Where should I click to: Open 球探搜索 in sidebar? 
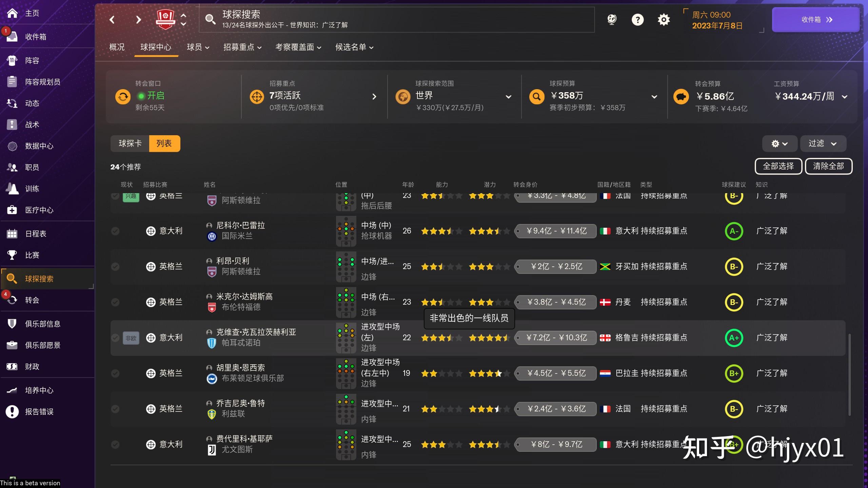(x=47, y=279)
